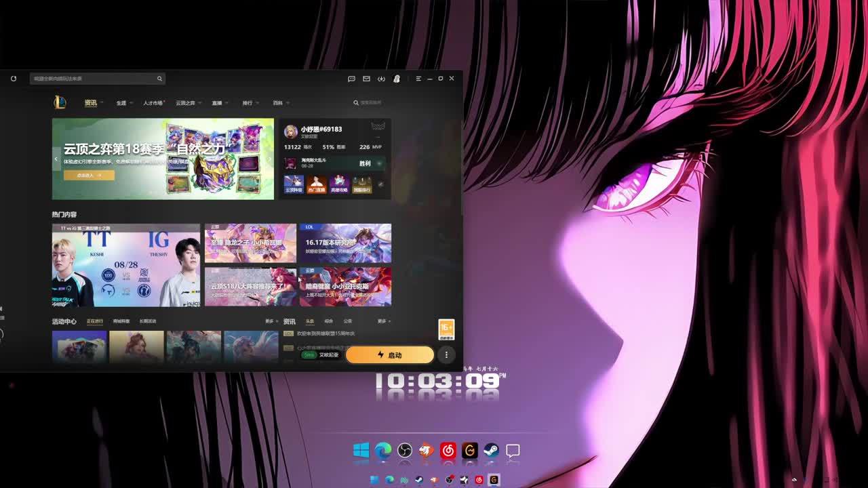Expand the 胜利 match record chevron
This screenshot has height=488, width=868.
[379, 163]
